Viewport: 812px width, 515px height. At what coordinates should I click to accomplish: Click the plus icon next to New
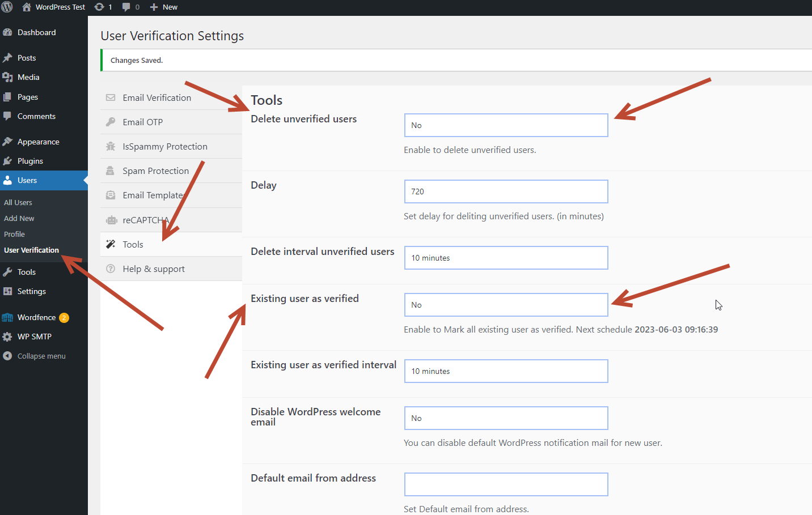[154, 7]
